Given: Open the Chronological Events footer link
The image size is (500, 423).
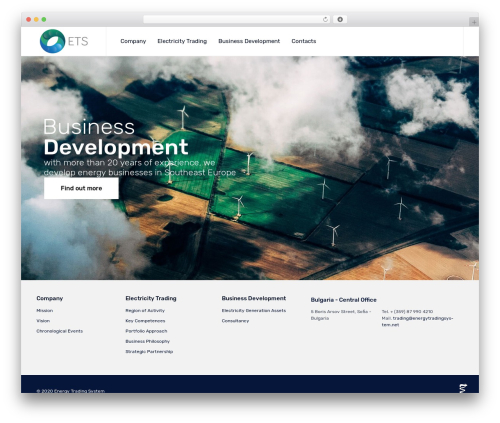Looking at the screenshot, I should (x=59, y=331).
